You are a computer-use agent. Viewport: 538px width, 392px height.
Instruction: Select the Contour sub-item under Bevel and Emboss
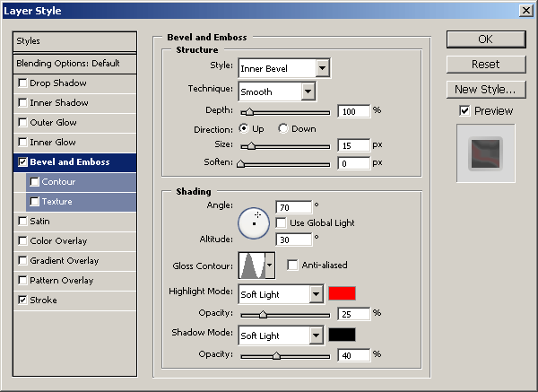[58, 182]
